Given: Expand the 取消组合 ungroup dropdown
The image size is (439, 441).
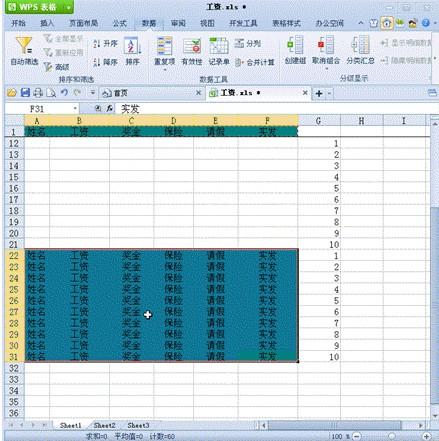Looking at the screenshot, I should click(326, 69).
